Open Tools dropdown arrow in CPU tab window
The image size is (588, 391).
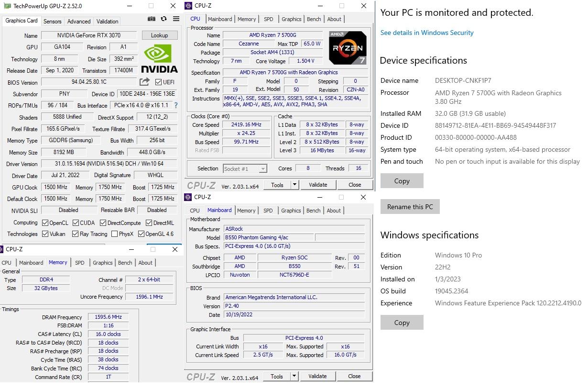coord(294,185)
